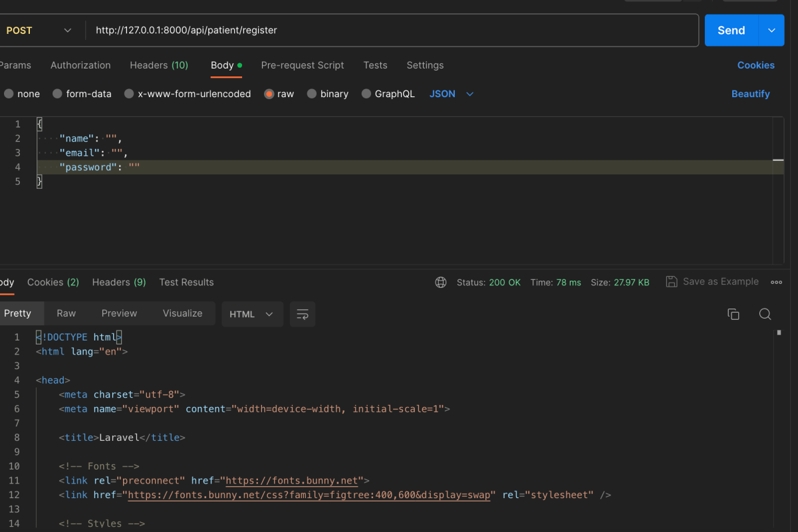Select the GraphQL body option
Image resolution: width=798 pixels, height=532 pixels.
388,94
